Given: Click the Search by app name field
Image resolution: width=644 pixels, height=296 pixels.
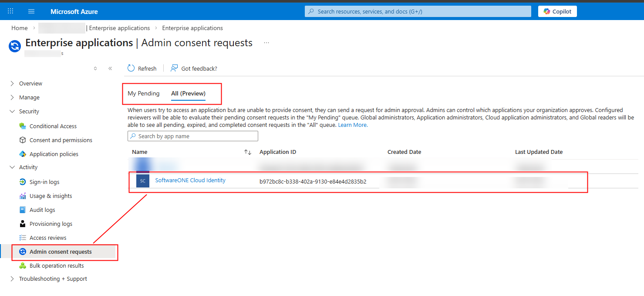Looking at the screenshot, I should [197, 136].
